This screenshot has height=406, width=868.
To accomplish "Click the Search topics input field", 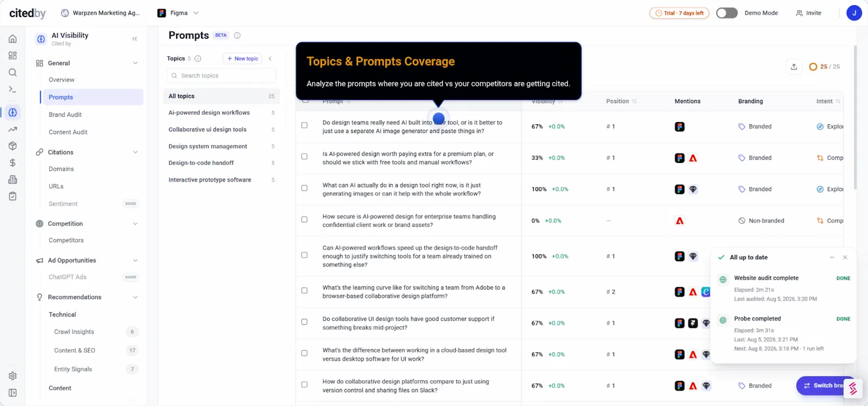I will (x=221, y=75).
